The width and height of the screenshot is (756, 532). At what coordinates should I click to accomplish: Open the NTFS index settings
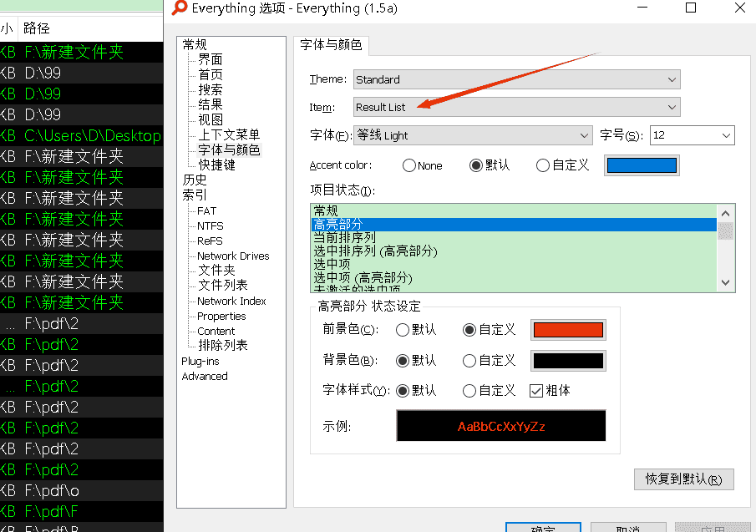[210, 225]
